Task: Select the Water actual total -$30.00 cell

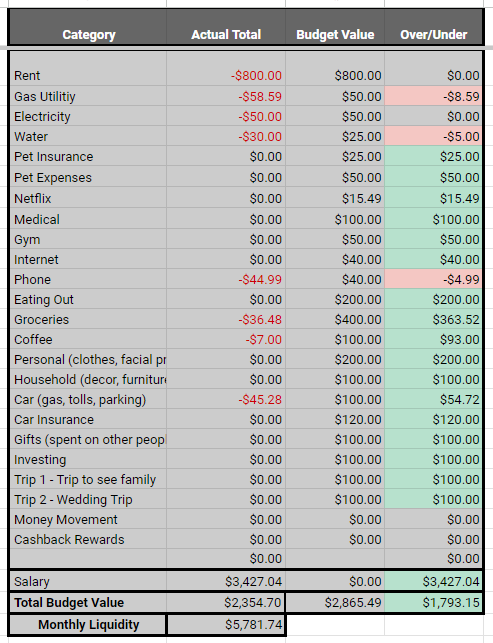Action: [226, 136]
